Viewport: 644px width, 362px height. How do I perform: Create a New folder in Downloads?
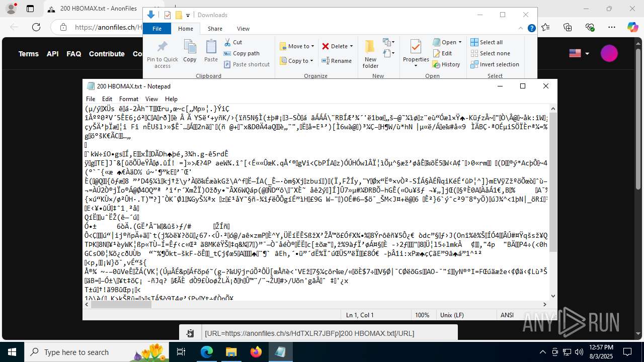click(370, 54)
